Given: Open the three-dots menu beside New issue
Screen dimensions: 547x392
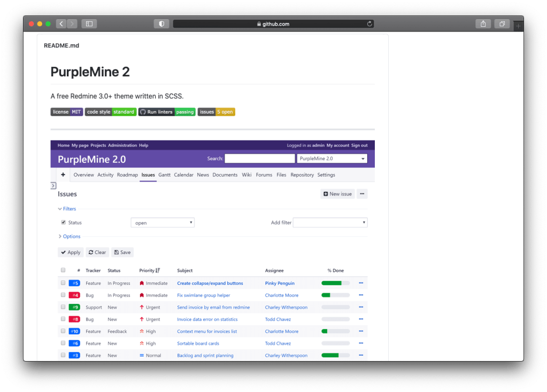Looking at the screenshot, I should [362, 194].
